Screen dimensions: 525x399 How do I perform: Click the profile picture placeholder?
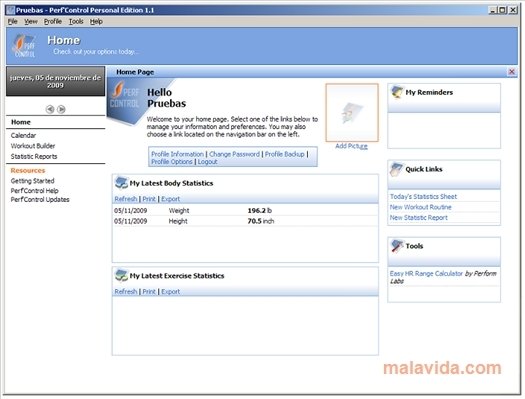click(352, 113)
